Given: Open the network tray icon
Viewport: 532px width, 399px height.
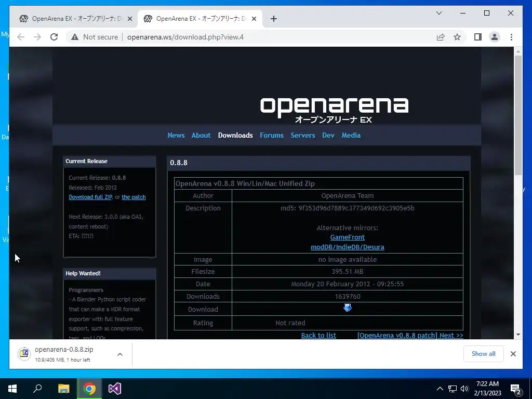Looking at the screenshot, I should (x=453, y=389).
